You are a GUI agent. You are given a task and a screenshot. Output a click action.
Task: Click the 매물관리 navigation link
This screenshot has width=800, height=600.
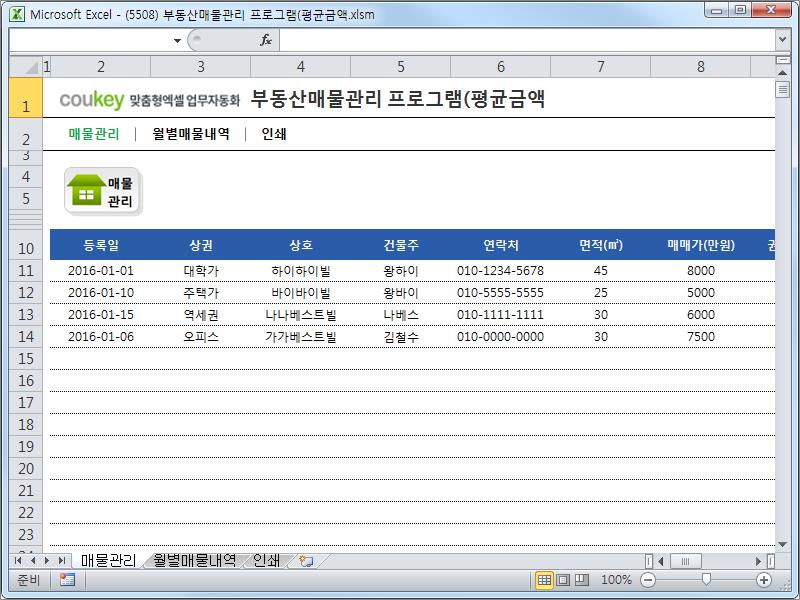(94, 134)
